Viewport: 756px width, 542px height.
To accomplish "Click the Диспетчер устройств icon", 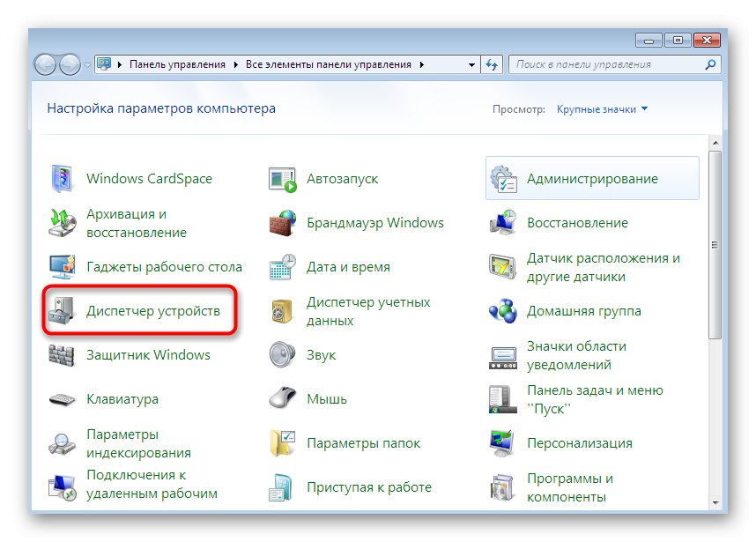I will [62, 310].
